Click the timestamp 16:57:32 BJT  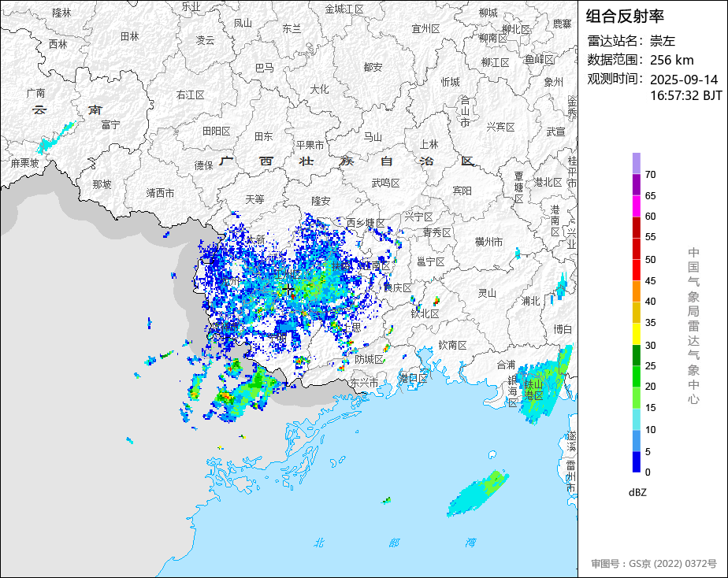coord(685,95)
